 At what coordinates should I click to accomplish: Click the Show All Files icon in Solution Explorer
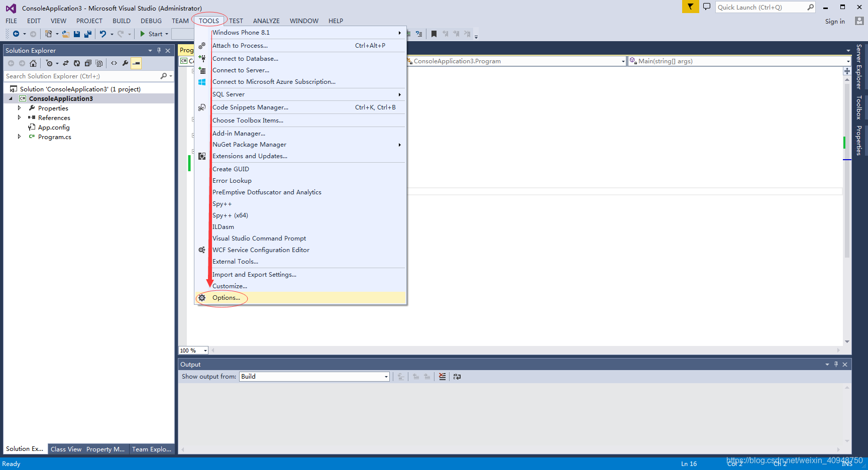[x=99, y=63]
